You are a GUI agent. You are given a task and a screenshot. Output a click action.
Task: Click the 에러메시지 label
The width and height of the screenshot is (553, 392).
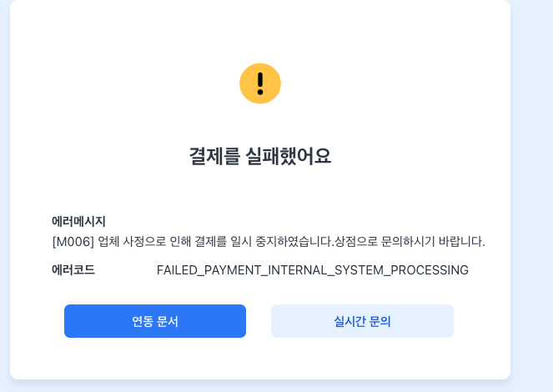point(78,221)
